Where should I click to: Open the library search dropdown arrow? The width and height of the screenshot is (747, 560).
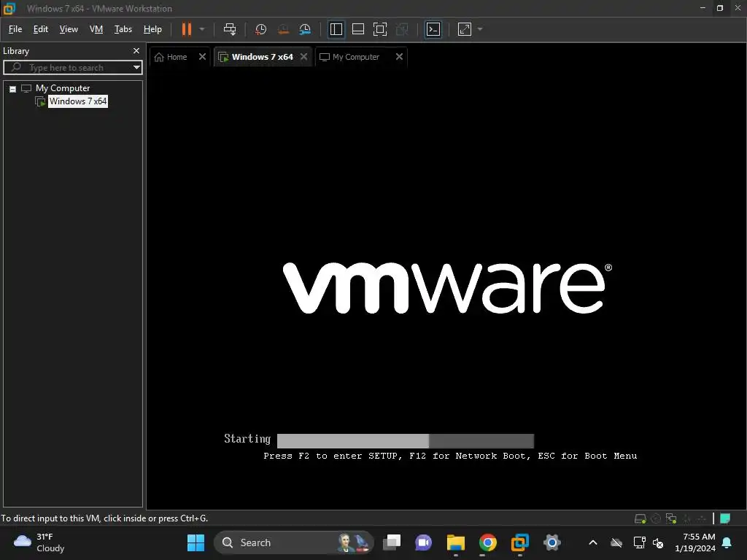pyautogui.click(x=136, y=68)
